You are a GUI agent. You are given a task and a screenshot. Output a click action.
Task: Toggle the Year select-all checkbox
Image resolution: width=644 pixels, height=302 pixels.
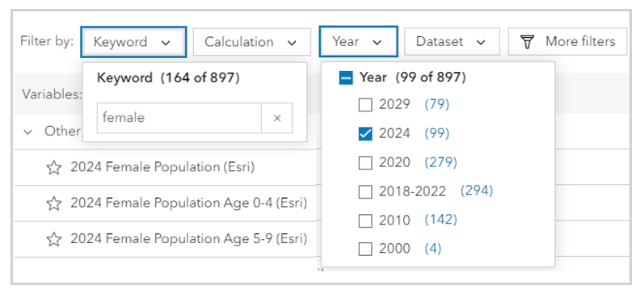[346, 78]
